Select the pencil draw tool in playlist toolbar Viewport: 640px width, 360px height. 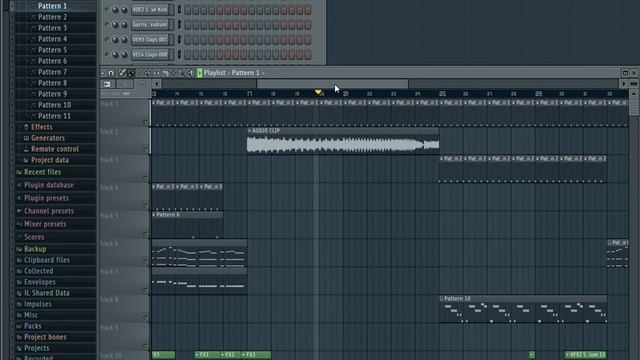[x=122, y=73]
